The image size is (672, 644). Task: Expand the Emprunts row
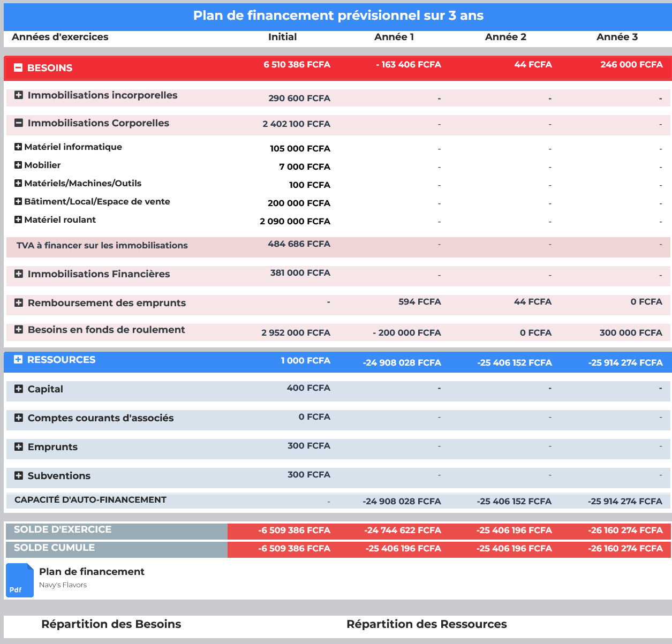pos(19,447)
